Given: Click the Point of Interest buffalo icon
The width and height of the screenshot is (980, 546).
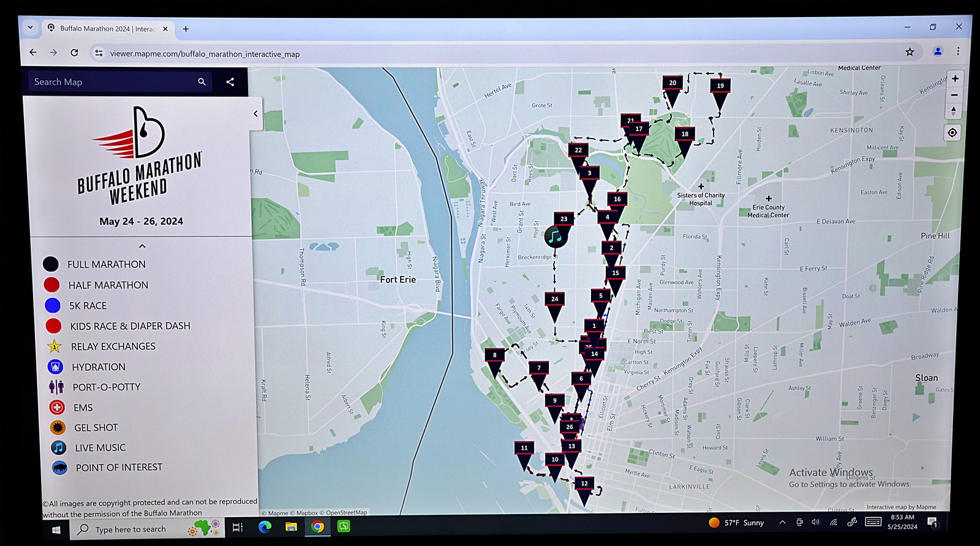Looking at the screenshot, I should tap(59, 468).
